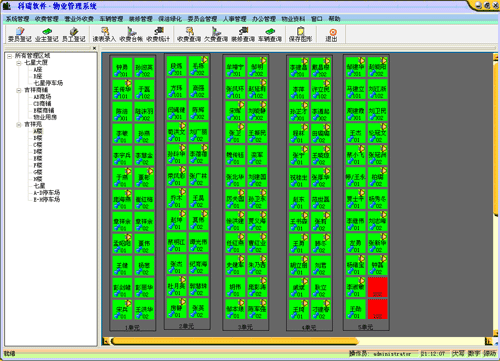Viewport: 500px width, 361px height.
Task: Open 车辆查询 vehicle query icon
Action: tap(270, 35)
